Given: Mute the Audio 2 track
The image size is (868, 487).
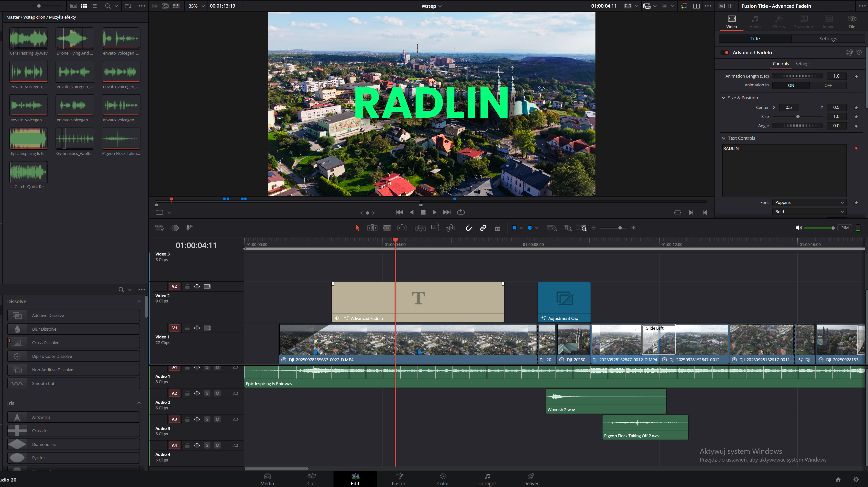Looking at the screenshot, I should tap(217, 393).
